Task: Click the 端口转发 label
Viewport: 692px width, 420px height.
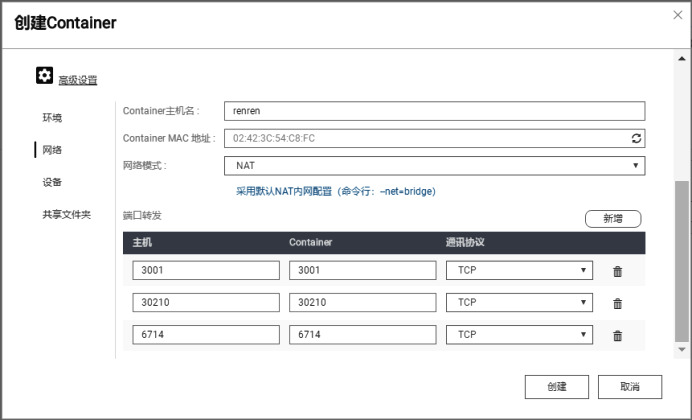Action: (x=142, y=215)
